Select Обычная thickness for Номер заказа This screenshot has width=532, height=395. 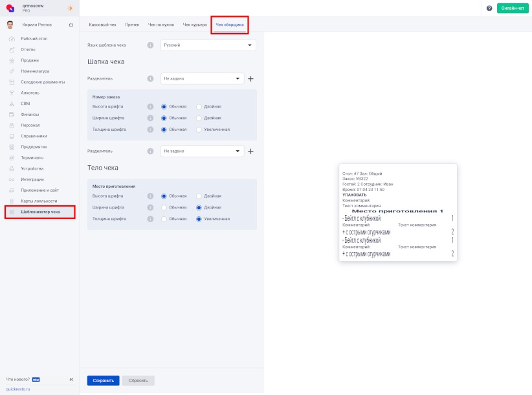pyautogui.click(x=164, y=130)
